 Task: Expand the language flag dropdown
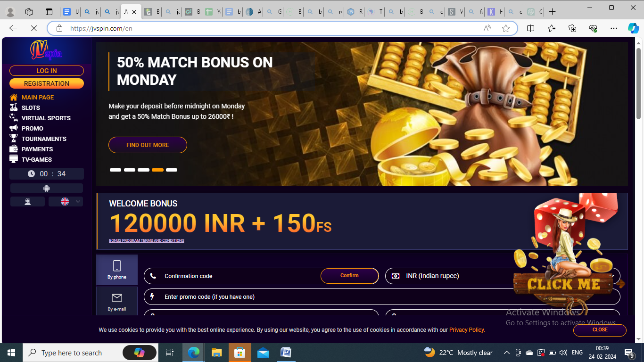(66, 202)
